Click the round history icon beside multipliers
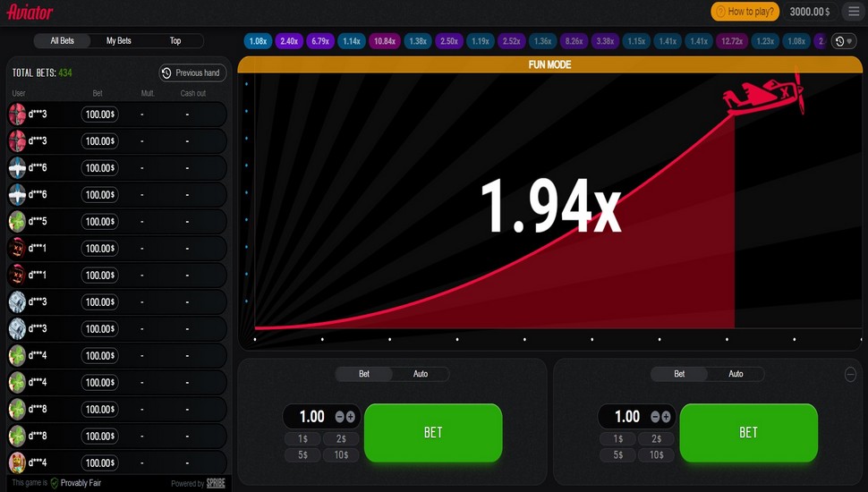This screenshot has height=492, width=868. pos(843,41)
